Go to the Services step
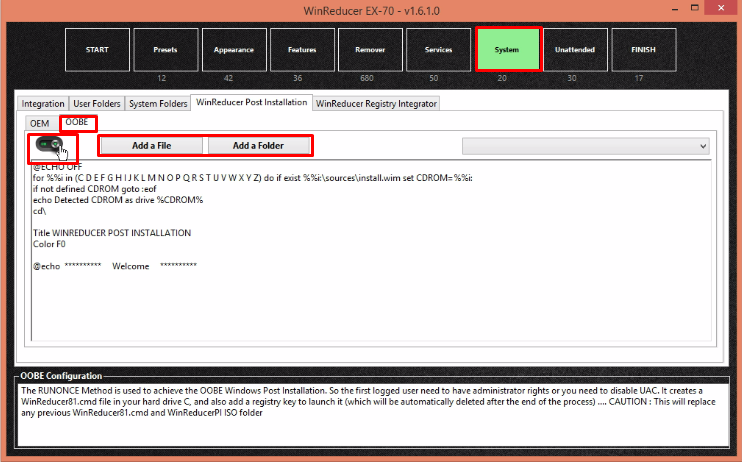The width and height of the screenshot is (742, 462). pos(438,50)
